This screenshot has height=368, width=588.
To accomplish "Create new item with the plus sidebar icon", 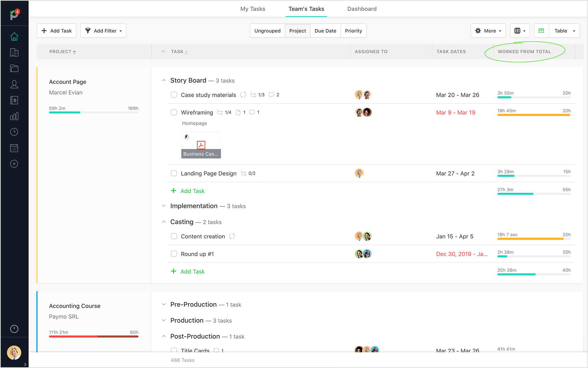I will coord(14,164).
